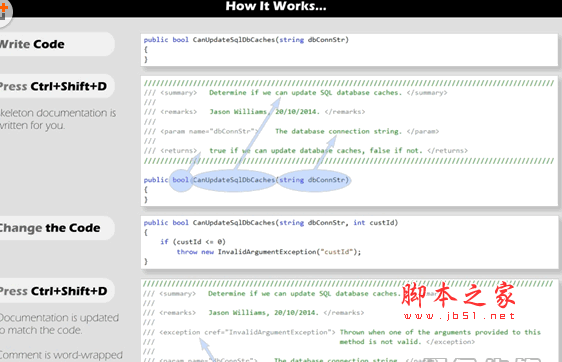The image size is (562, 362).
Task: Click the "skeleton documentation is written for you" note
Action: pos(58,119)
